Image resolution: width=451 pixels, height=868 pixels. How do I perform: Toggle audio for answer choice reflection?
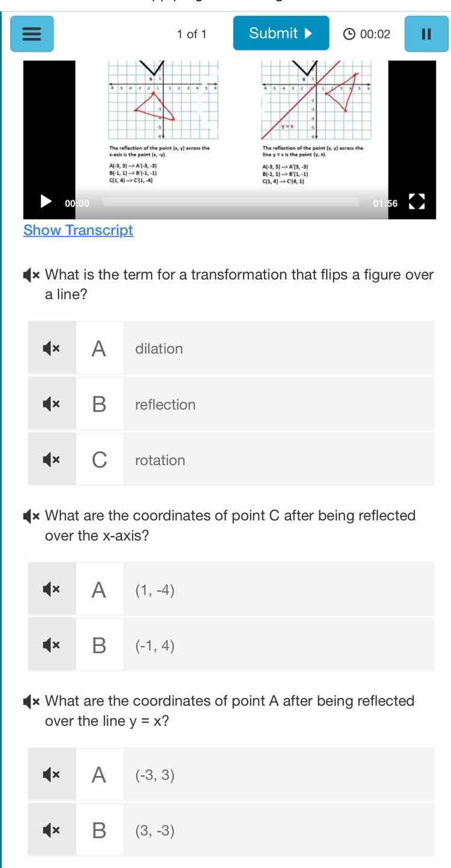[51, 404]
